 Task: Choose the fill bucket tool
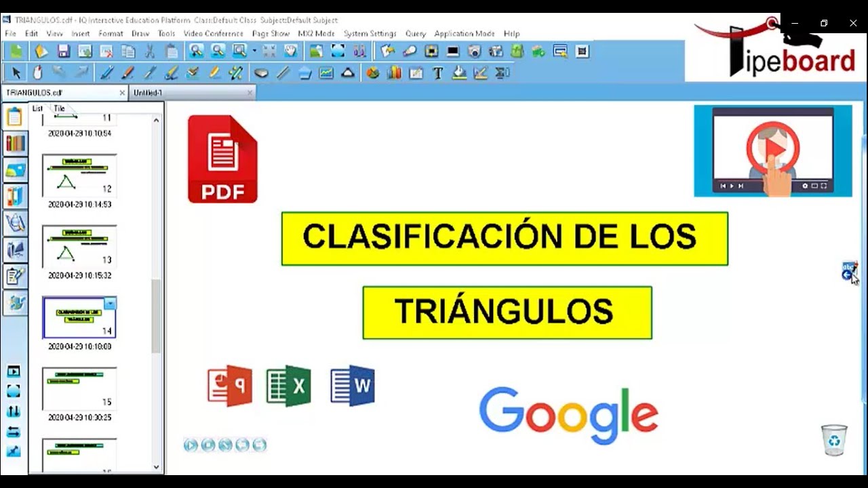click(459, 73)
